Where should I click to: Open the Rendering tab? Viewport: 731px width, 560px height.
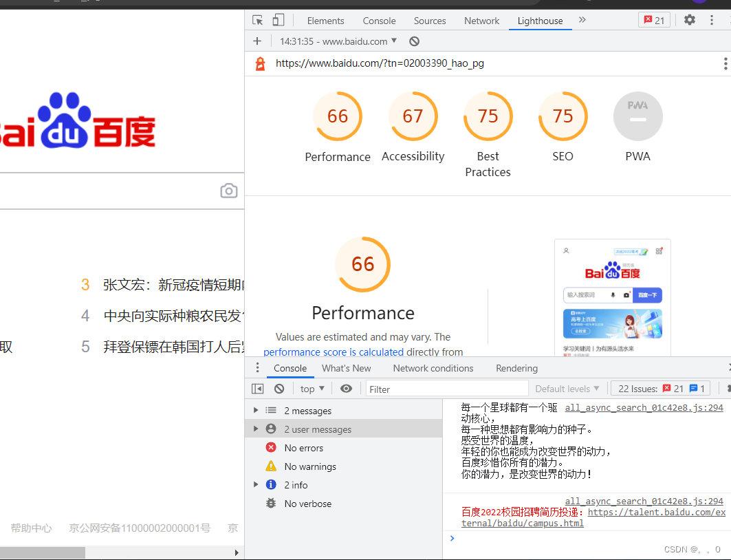point(516,368)
